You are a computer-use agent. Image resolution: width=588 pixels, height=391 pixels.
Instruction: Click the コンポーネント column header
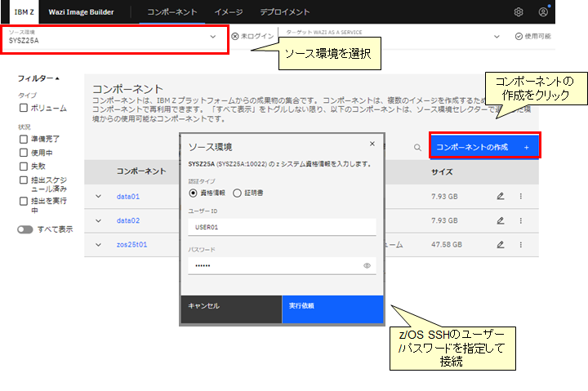tap(141, 171)
